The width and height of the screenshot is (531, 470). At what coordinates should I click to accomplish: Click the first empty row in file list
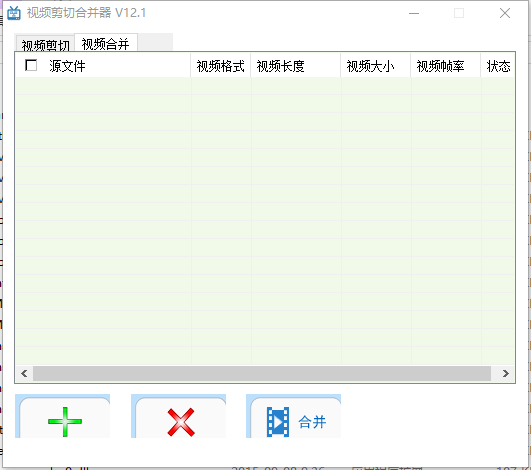tap(265, 86)
